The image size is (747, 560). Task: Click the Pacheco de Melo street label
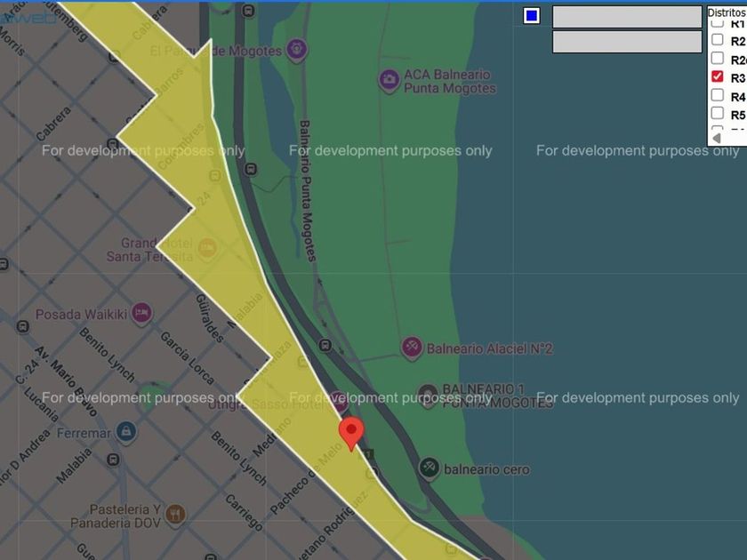pyautogui.click(x=306, y=478)
